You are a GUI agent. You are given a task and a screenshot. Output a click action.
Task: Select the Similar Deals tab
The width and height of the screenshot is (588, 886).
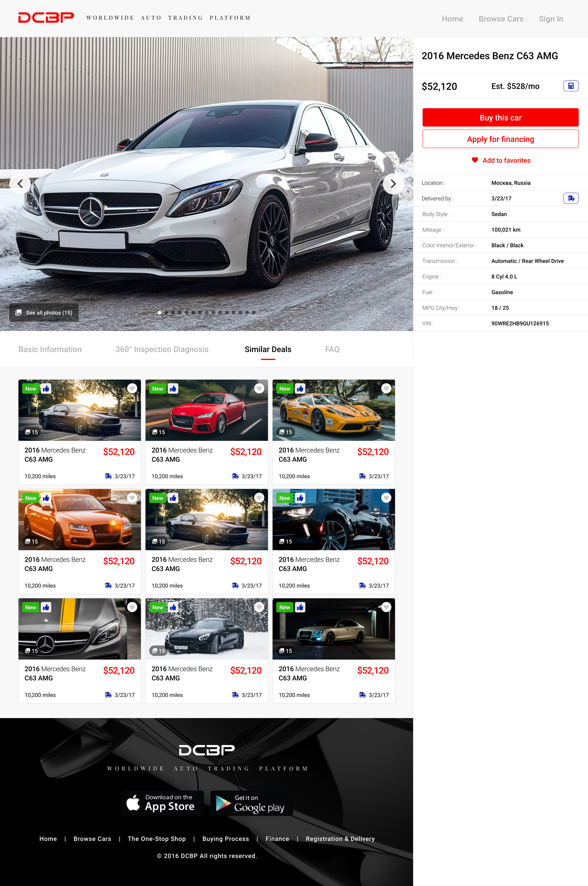click(268, 349)
